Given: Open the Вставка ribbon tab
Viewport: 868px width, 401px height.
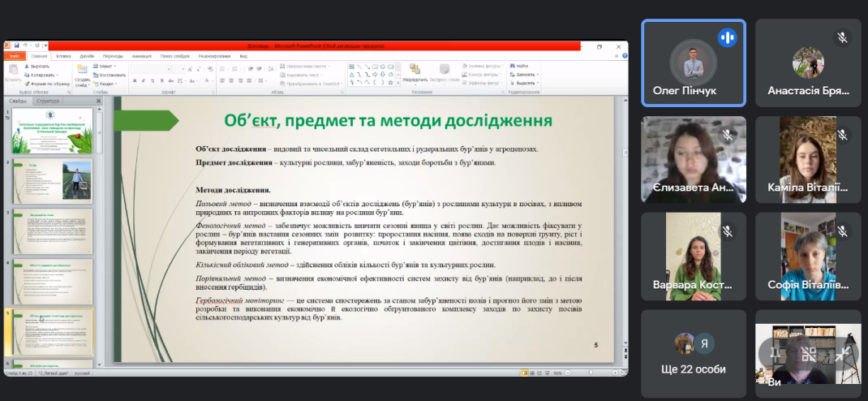Looking at the screenshot, I should [x=63, y=56].
